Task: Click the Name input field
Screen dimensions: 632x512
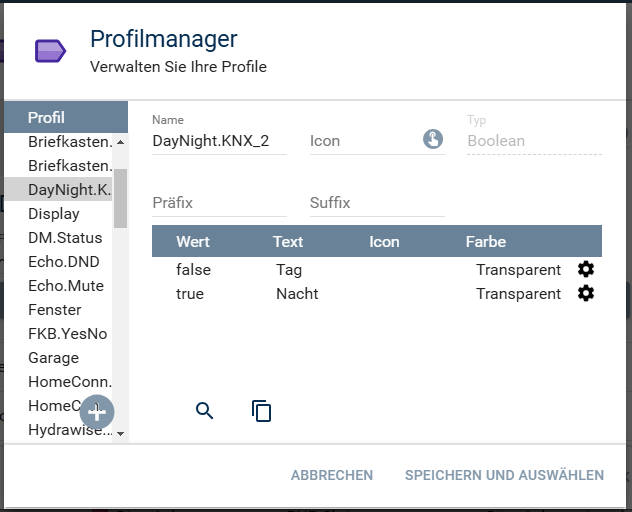Action: tap(219, 141)
